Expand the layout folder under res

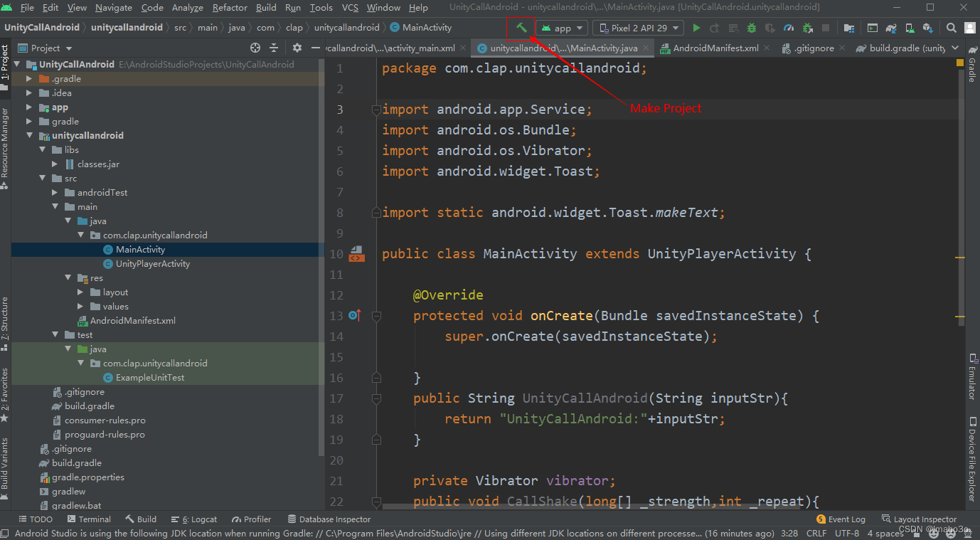(80, 292)
